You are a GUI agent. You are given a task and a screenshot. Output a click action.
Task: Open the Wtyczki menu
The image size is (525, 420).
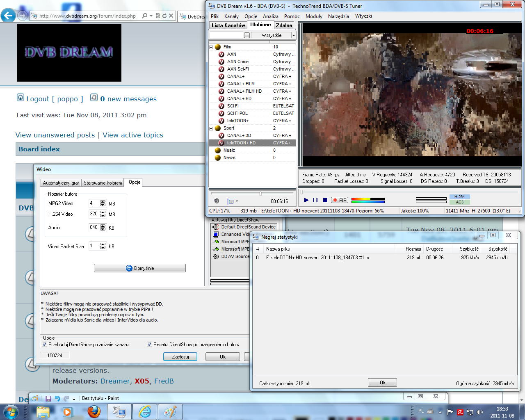363,16
